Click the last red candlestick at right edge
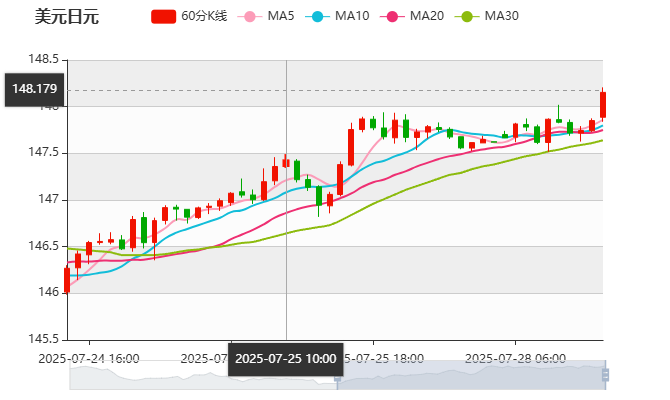The width and height of the screenshot is (670, 400). coord(603,104)
